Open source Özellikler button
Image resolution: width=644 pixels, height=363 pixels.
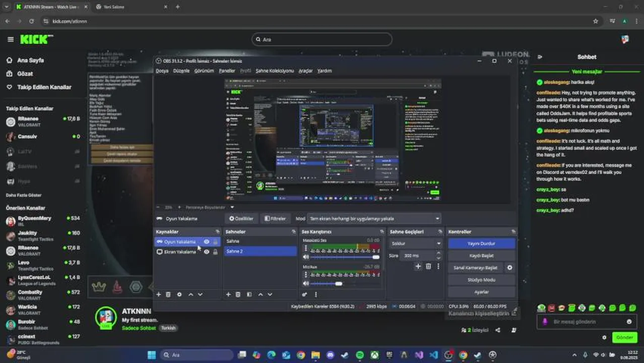click(241, 219)
